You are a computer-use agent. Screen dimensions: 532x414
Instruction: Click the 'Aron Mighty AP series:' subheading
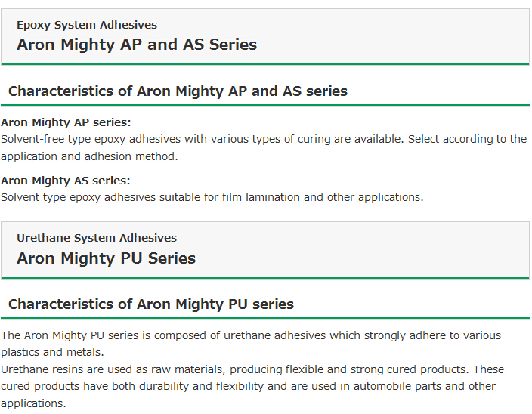[x=66, y=122]
